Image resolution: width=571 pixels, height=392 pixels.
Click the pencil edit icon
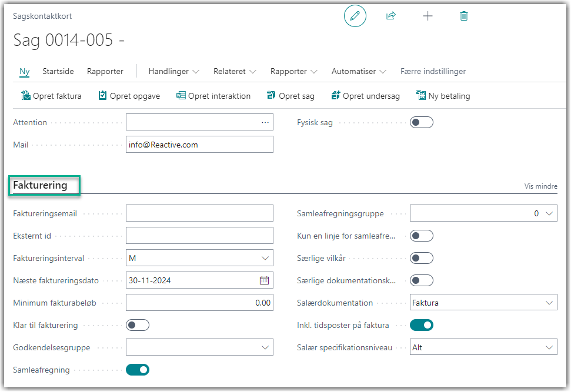[355, 16]
